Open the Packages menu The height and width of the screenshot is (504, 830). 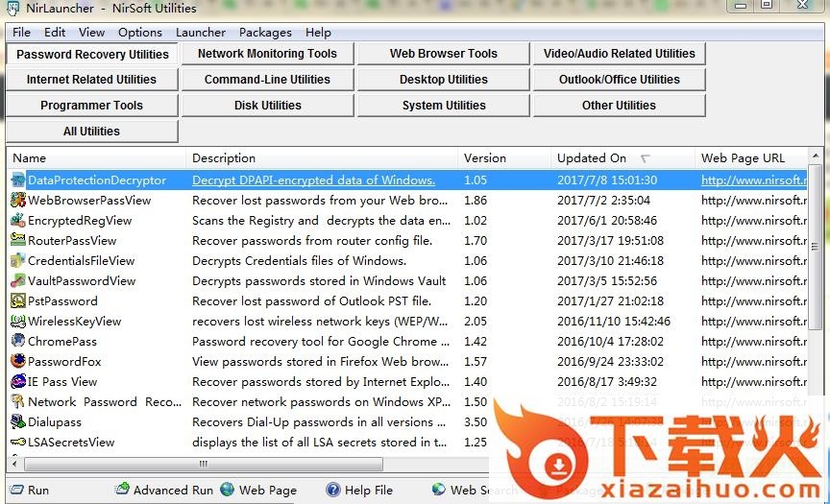[x=265, y=33]
